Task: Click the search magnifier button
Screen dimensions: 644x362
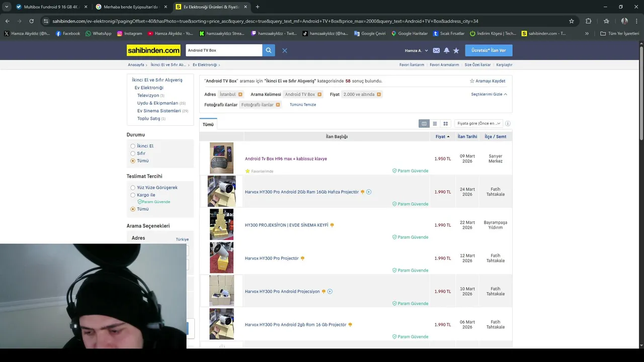Action: pyautogui.click(x=269, y=50)
